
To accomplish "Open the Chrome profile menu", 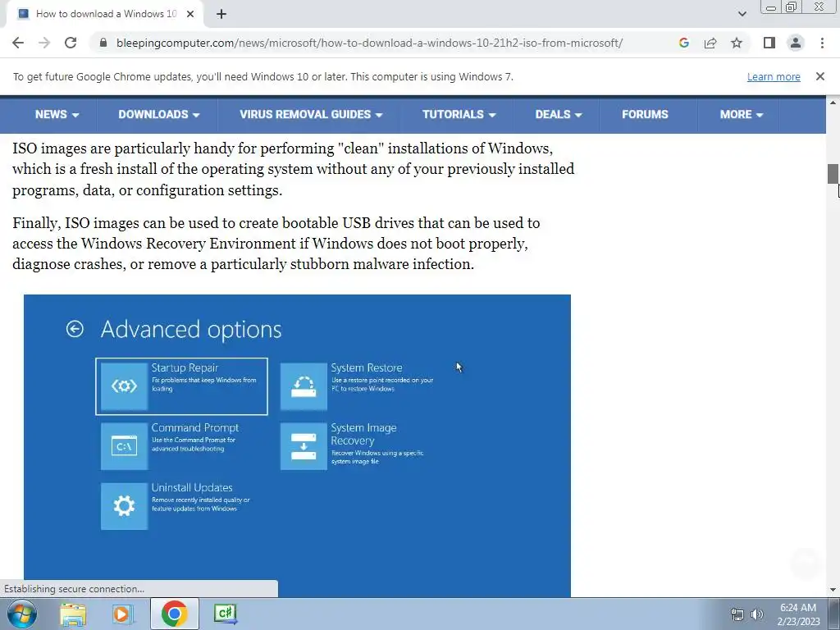I will (x=796, y=43).
